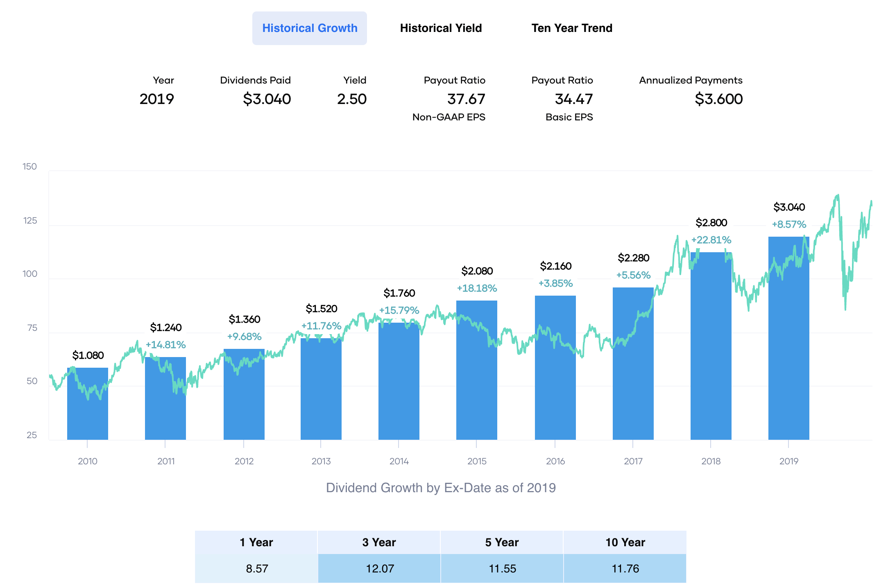Click the 100 y-axis label
Screen dimensions: 888x588
tap(29, 274)
